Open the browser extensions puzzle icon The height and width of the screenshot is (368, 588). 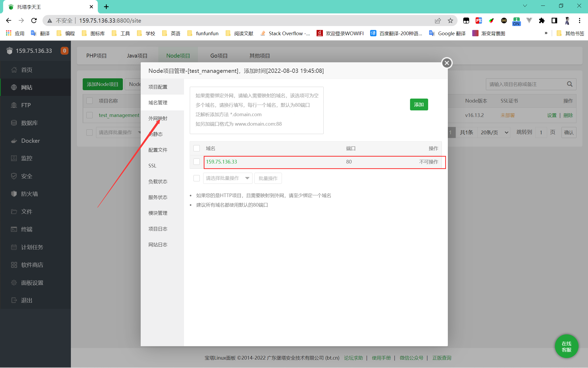point(542,21)
